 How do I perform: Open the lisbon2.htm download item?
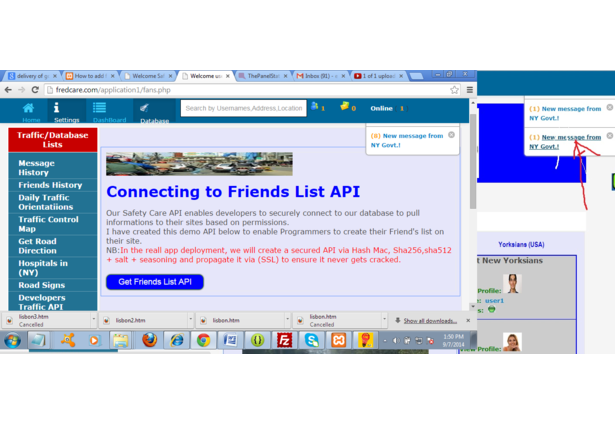click(x=142, y=320)
